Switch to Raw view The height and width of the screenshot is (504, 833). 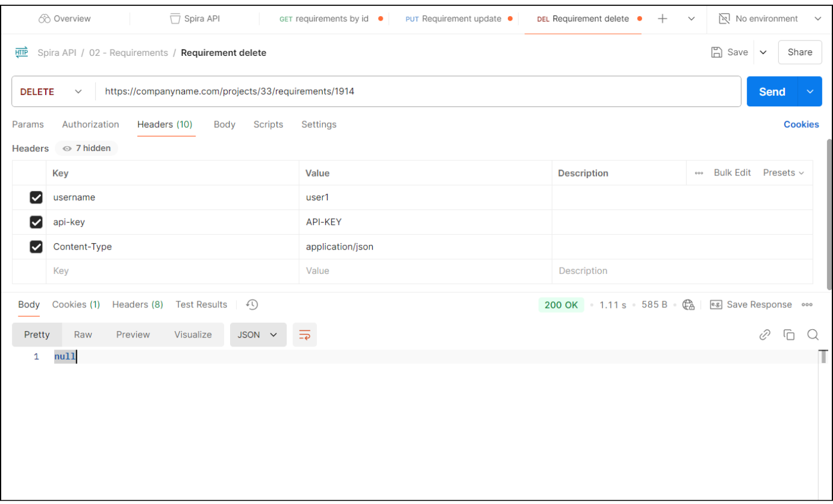[83, 335]
